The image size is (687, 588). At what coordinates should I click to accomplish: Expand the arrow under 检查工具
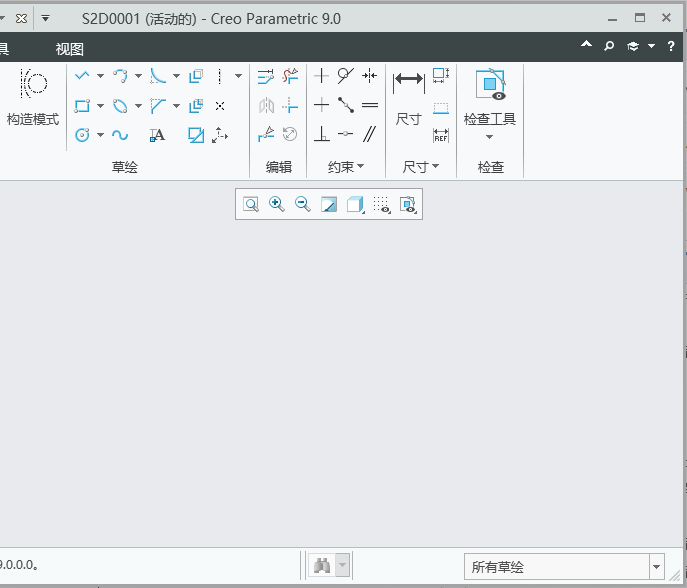click(x=490, y=137)
